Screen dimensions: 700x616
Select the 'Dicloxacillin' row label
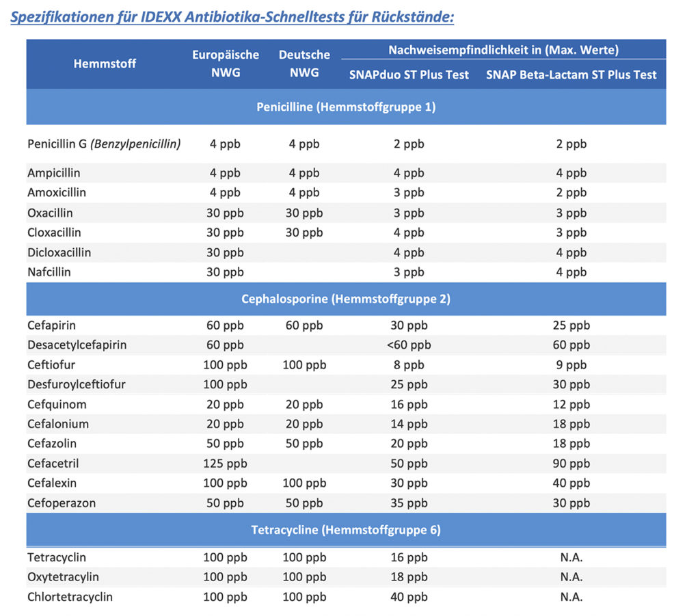coord(59,252)
